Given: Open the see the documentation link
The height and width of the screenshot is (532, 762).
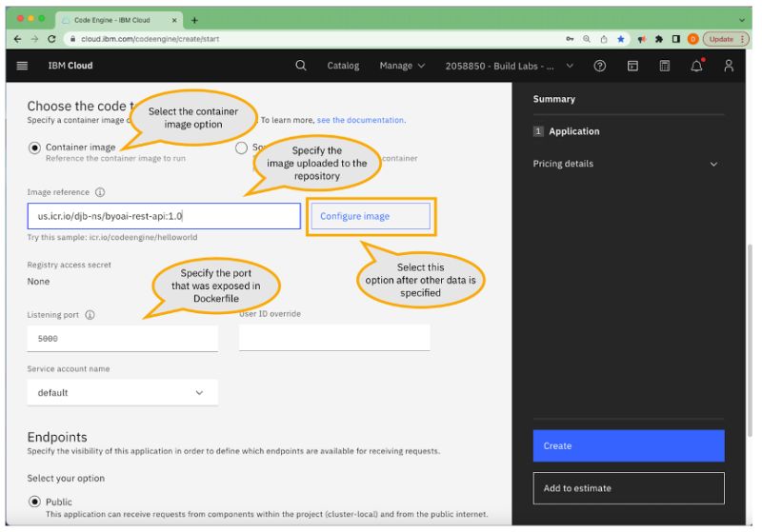Looking at the screenshot, I should pyautogui.click(x=361, y=120).
